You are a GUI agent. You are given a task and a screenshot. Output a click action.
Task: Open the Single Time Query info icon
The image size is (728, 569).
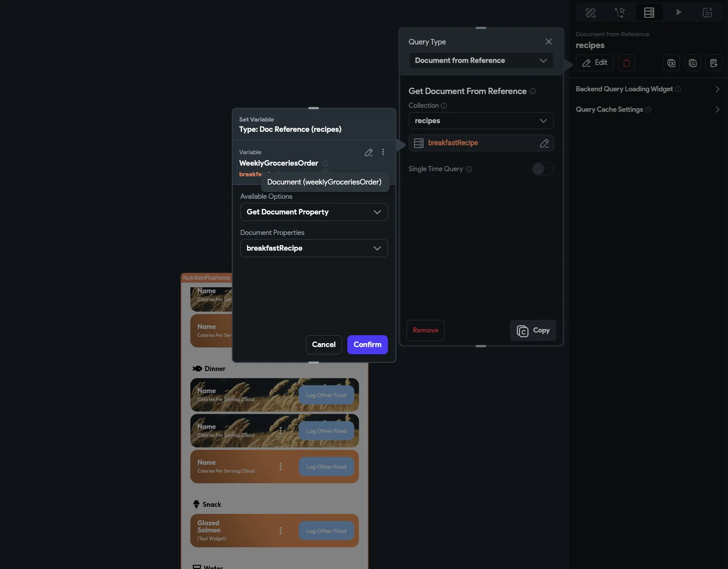coord(469,169)
